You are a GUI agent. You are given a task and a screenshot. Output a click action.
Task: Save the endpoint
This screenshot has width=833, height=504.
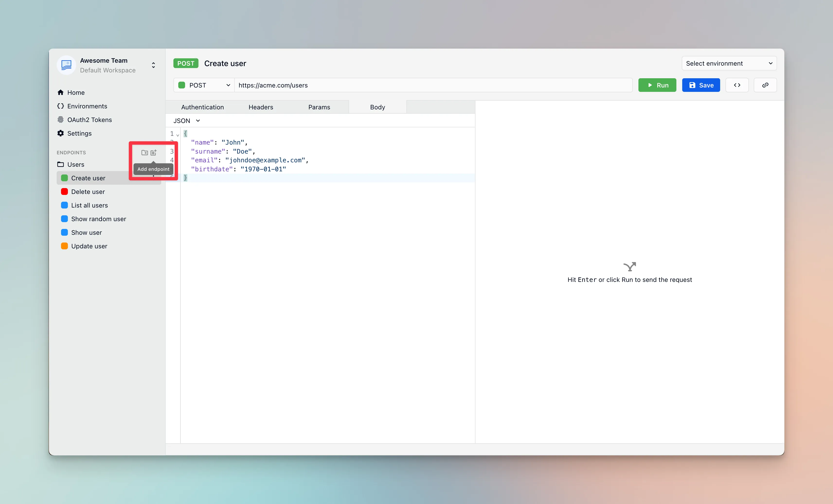pos(701,85)
